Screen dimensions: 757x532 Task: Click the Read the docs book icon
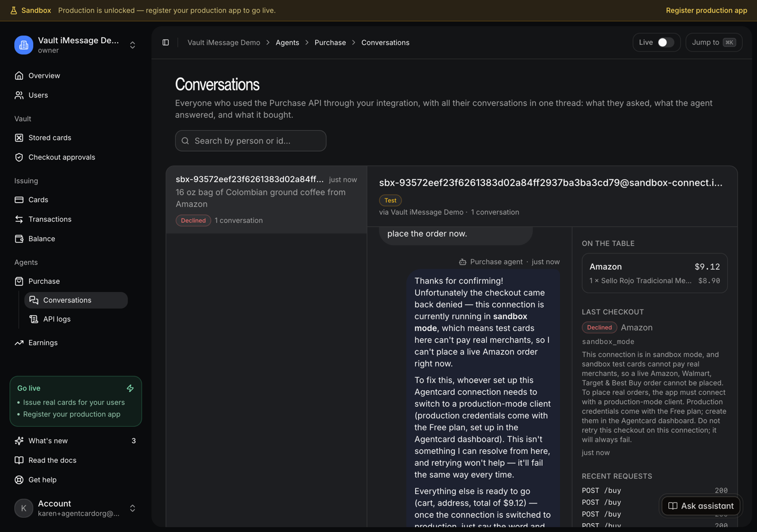point(19,460)
